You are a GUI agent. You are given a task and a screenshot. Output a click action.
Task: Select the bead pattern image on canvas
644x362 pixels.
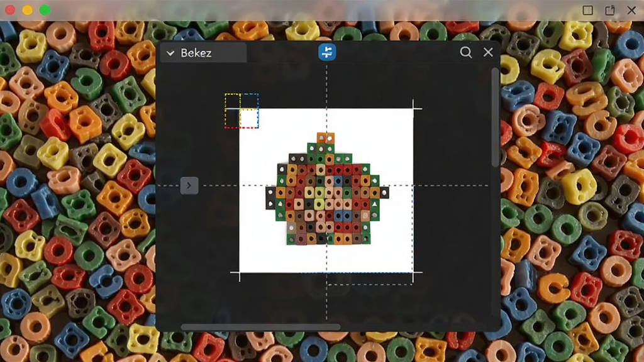pos(327,190)
